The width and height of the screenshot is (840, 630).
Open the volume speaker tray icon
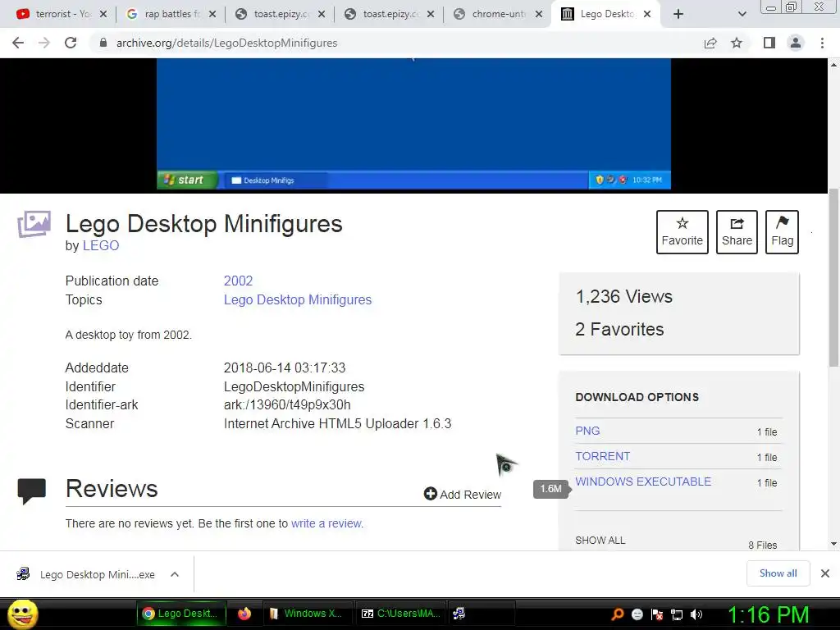pyautogui.click(x=696, y=614)
